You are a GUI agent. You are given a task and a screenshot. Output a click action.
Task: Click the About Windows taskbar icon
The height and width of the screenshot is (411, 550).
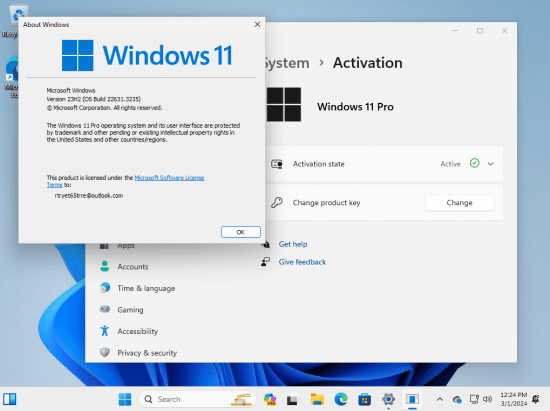[412, 399]
